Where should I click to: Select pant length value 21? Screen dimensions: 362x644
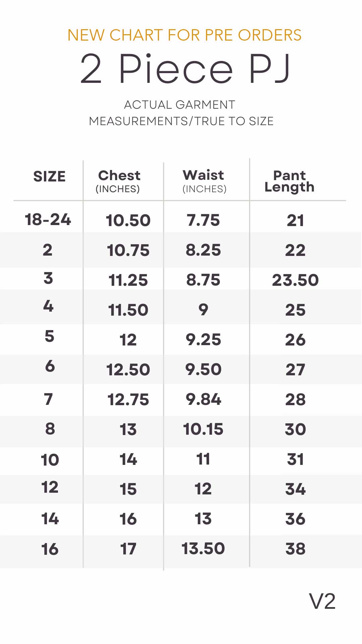tap(295, 220)
